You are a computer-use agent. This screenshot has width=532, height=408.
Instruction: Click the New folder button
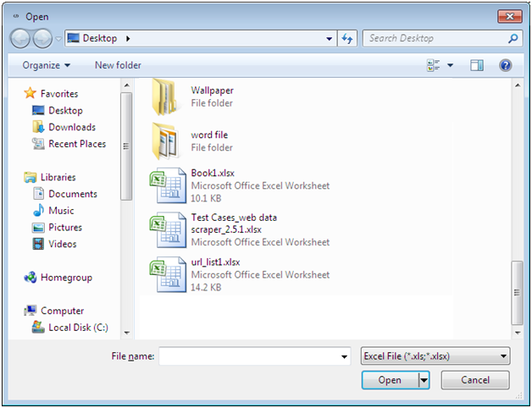click(x=118, y=65)
